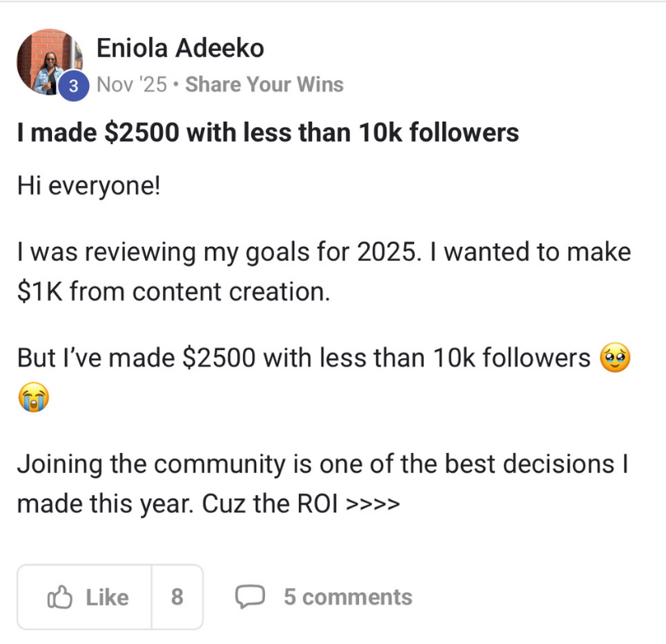
Task: Click the speech bubble comments icon
Action: pyautogui.click(x=250, y=598)
